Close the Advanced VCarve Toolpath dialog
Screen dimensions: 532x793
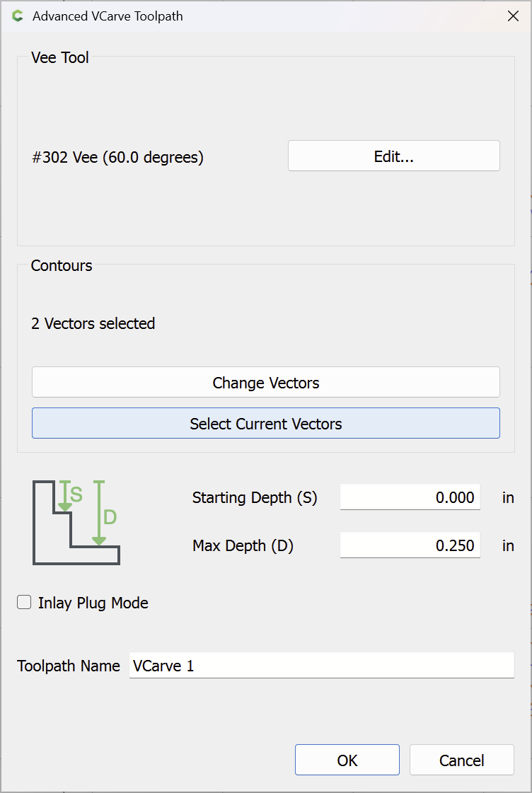[514, 16]
